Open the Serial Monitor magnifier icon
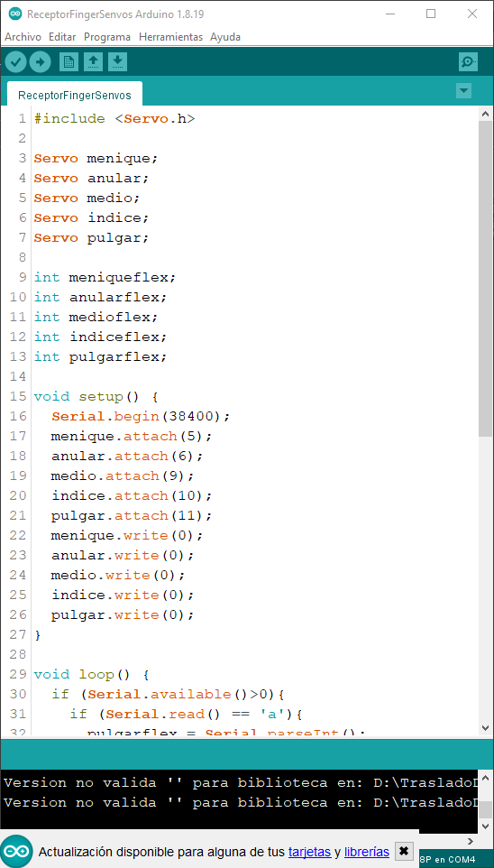This screenshot has width=494, height=868. point(468,62)
